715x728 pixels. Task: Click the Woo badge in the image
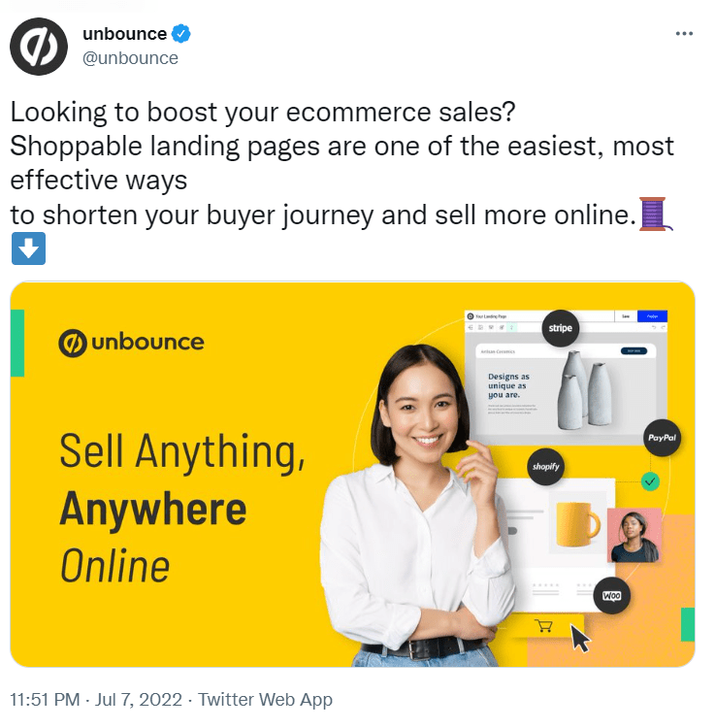(611, 595)
